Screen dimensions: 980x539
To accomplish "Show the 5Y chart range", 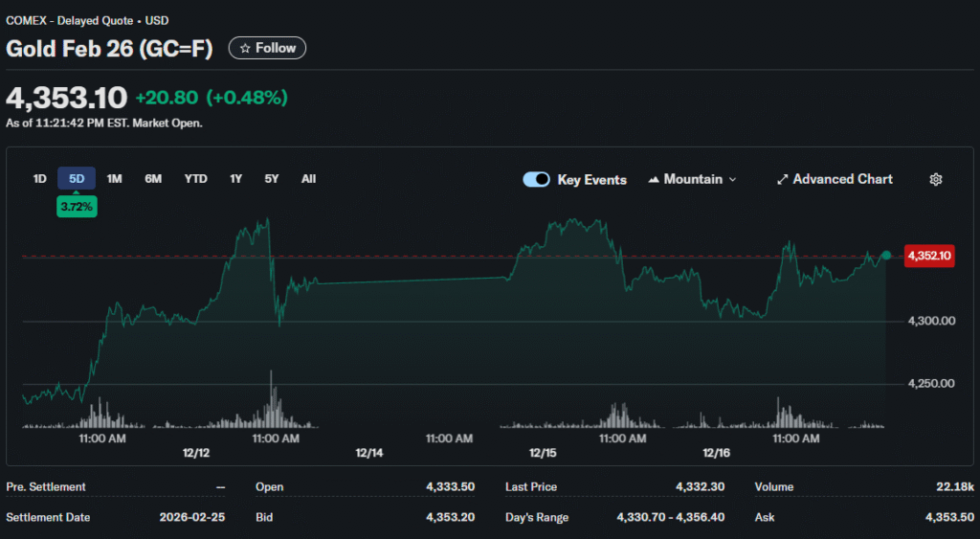I will click(x=272, y=178).
